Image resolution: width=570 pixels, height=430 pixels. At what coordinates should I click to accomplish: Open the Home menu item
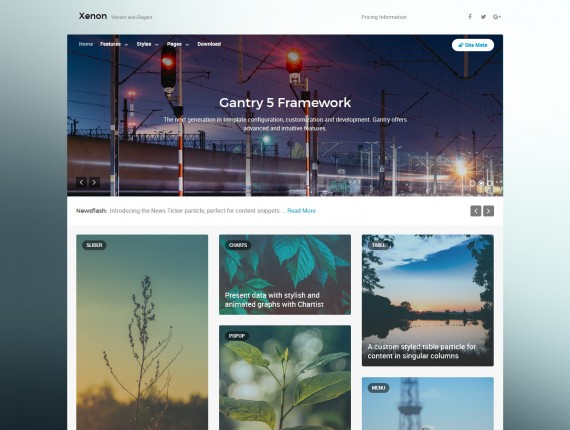[x=86, y=44]
